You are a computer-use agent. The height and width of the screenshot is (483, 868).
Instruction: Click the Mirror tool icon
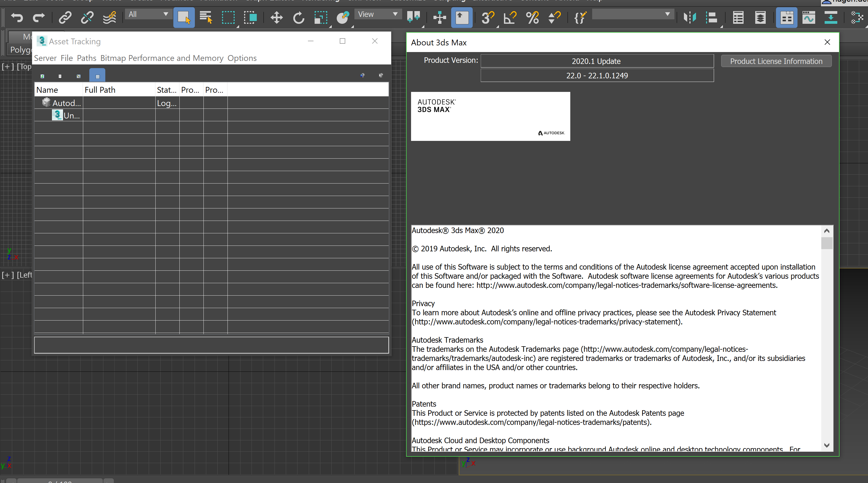click(x=689, y=17)
